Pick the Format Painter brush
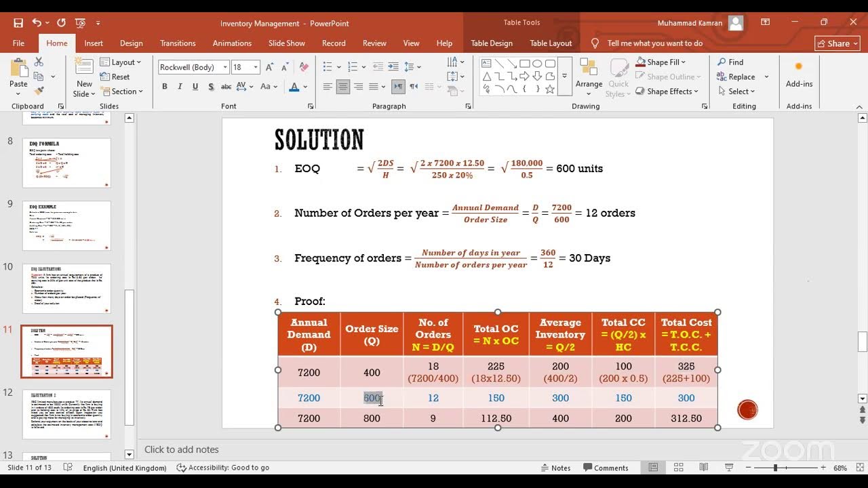868x488 pixels. pyautogui.click(x=39, y=91)
